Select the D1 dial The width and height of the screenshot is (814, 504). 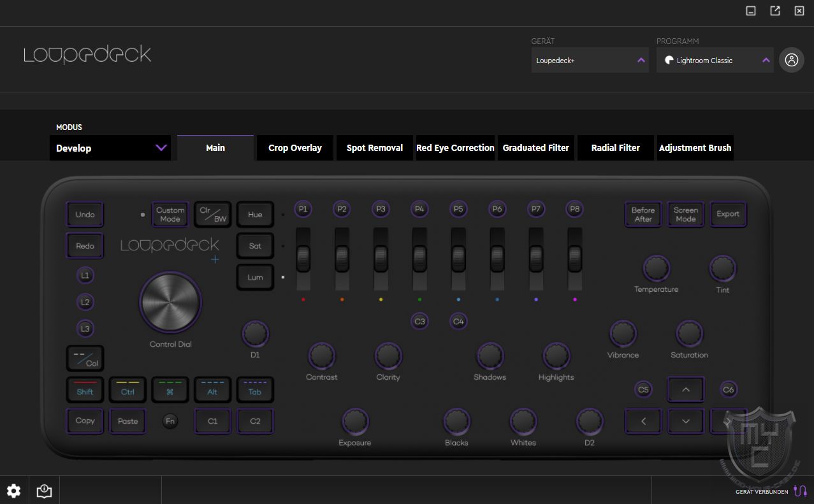[x=255, y=334]
